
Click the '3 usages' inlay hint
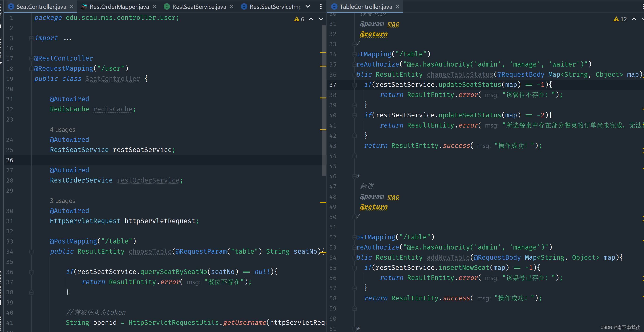pos(62,201)
